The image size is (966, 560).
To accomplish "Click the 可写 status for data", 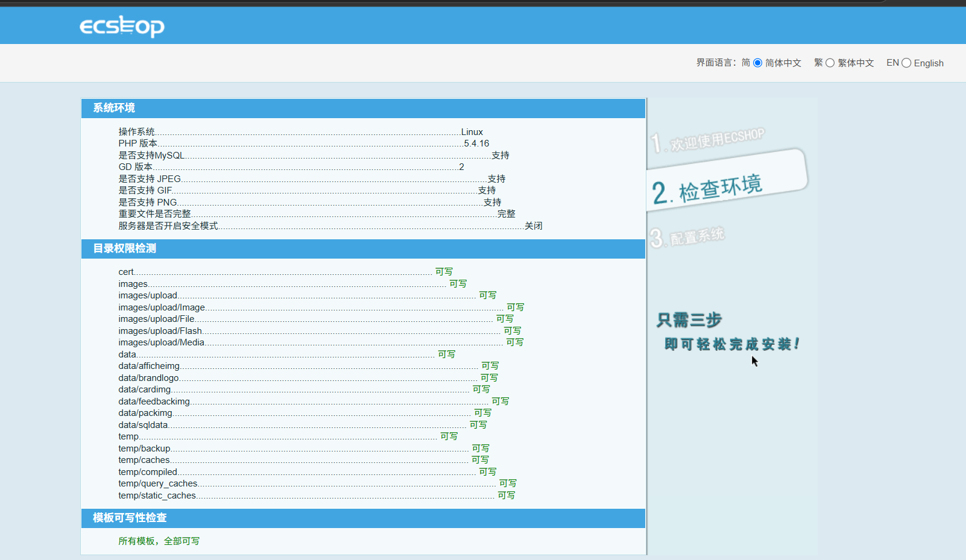I will (x=447, y=354).
